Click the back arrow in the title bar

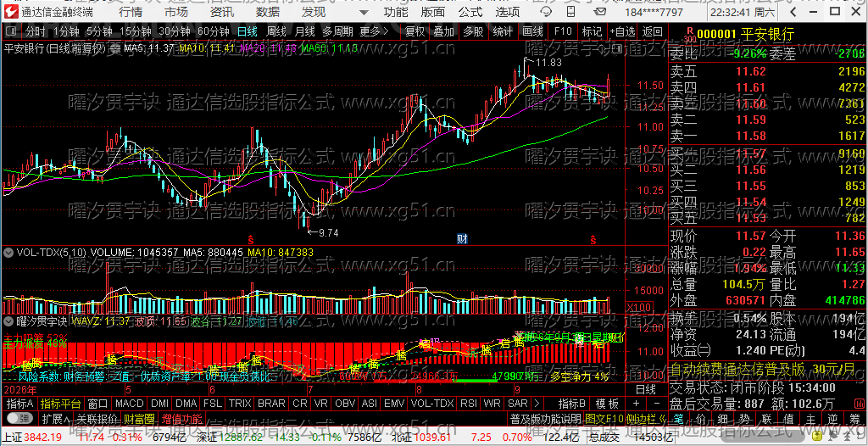(x=793, y=12)
